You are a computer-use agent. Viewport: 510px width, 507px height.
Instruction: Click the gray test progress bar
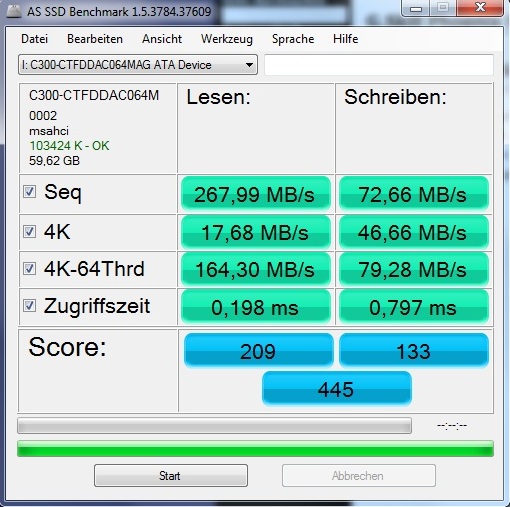[214, 426]
